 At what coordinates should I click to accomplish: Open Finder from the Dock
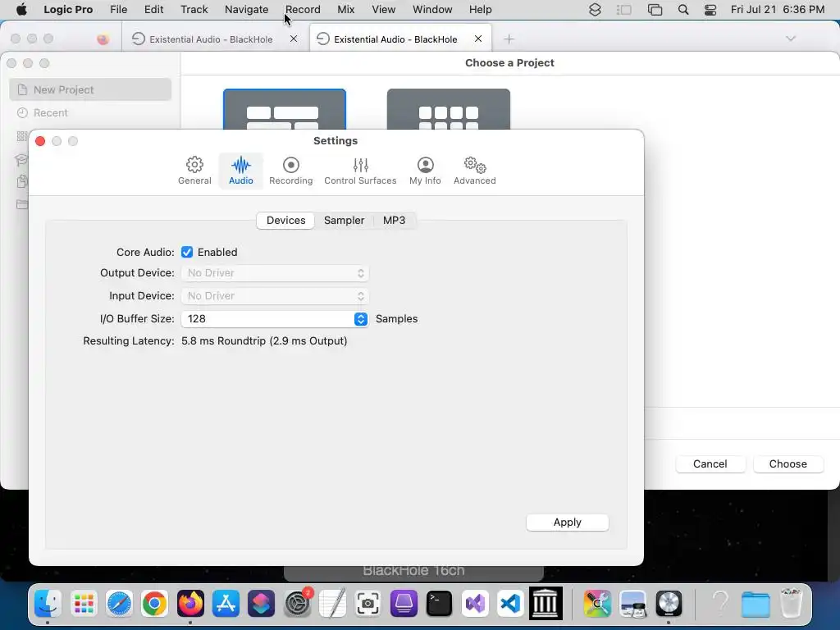tap(48, 603)
